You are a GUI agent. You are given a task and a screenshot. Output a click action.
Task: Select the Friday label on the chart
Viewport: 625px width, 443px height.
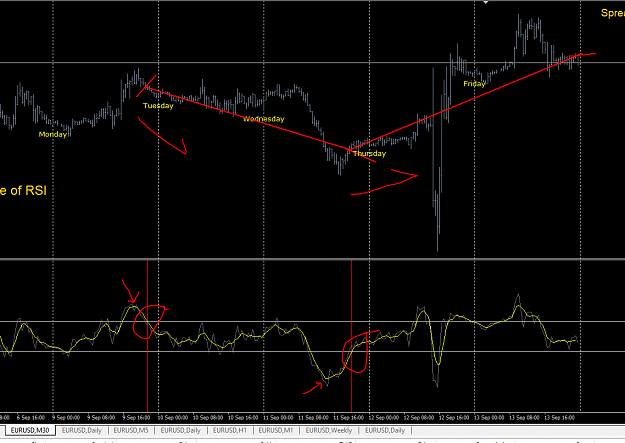474,84
